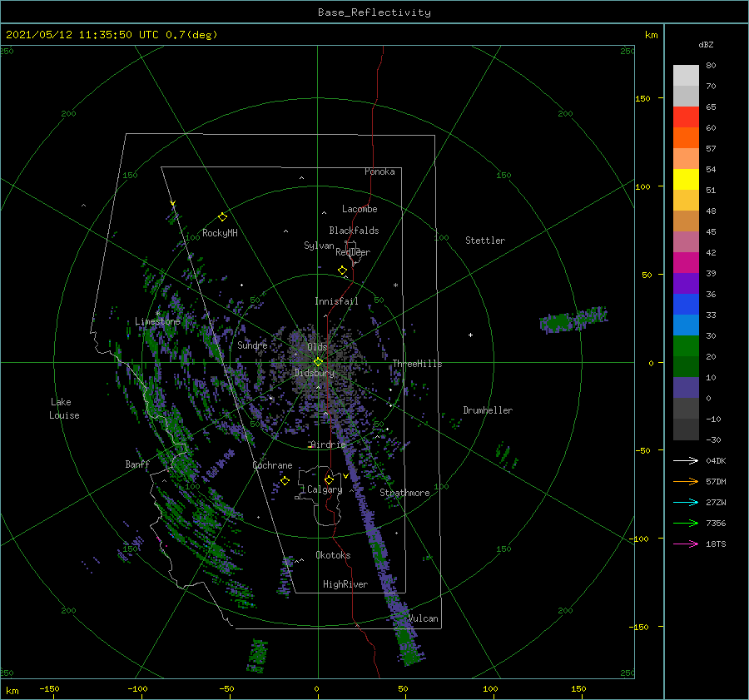
Task: Select the orange 60–57 dBZ swatch
Action: click(x=686, y=138)
